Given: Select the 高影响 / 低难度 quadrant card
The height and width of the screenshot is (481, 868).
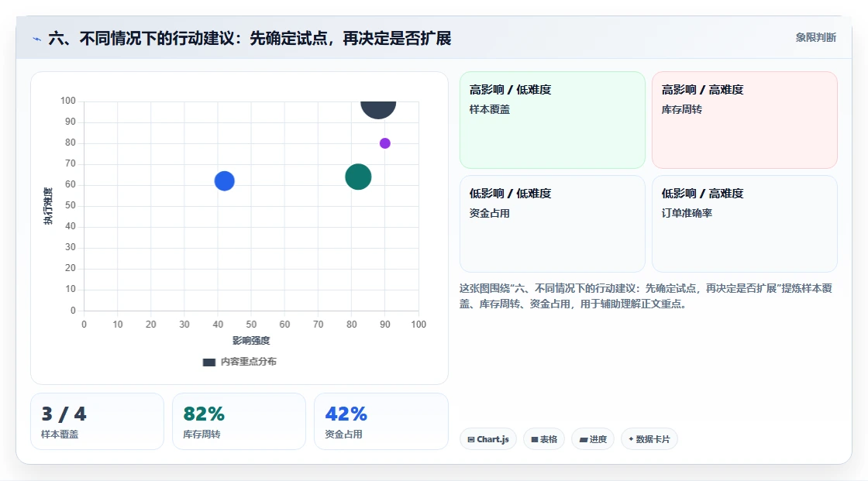Looking at the screenshot, I should click(x=553, y=119).
